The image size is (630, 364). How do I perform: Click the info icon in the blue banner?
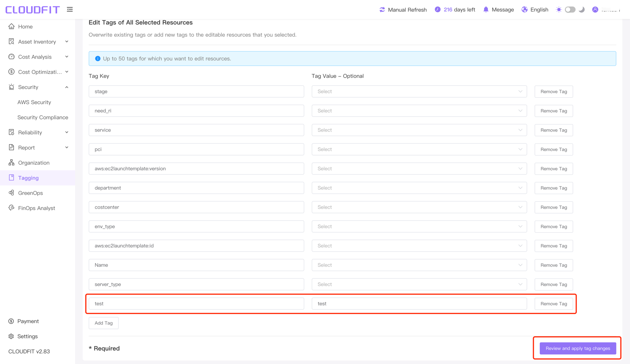tap(98, 59)
